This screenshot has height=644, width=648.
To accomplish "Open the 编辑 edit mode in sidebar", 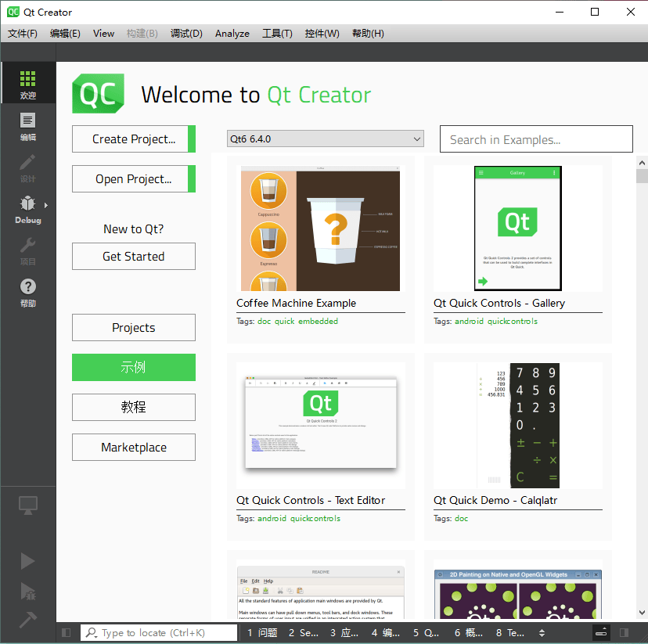I will (27, 127).
